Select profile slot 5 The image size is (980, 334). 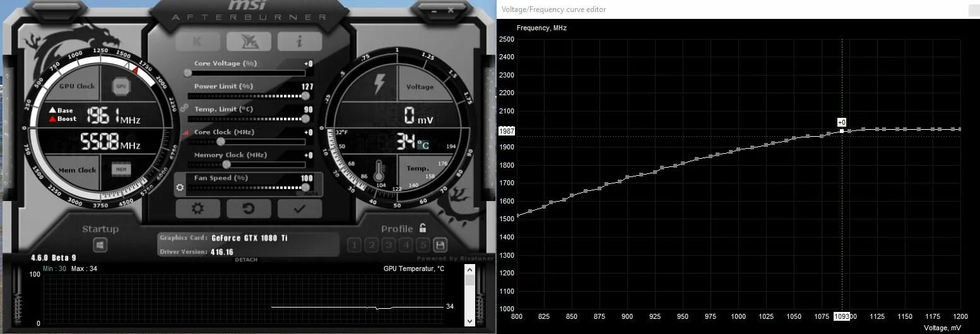click(423, 245)
